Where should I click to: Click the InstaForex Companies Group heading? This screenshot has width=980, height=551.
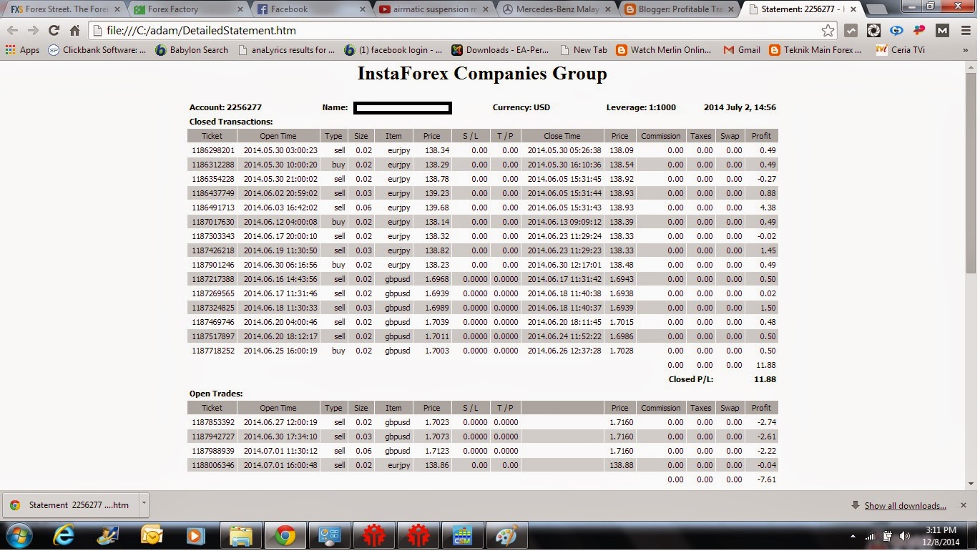[482, 74]
